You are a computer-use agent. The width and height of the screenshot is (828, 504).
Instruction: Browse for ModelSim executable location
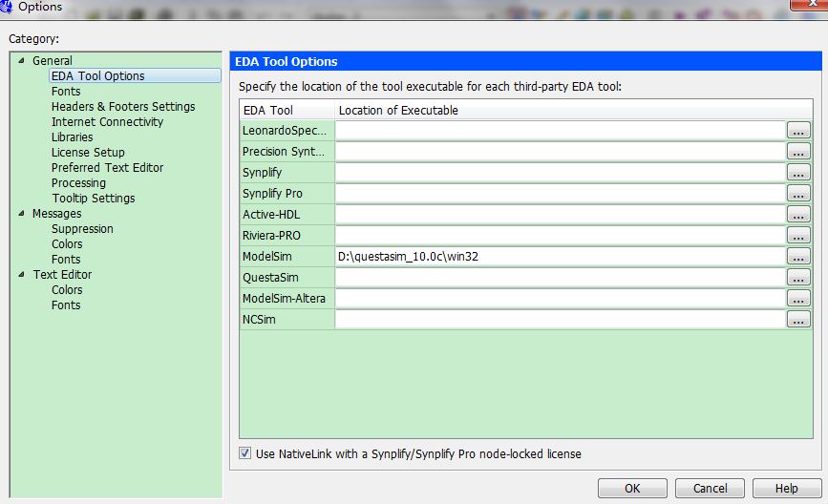click(798, 257)
